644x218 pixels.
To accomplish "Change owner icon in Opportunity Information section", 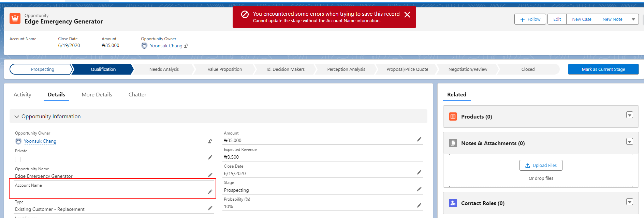I will (x=210, y=141).
